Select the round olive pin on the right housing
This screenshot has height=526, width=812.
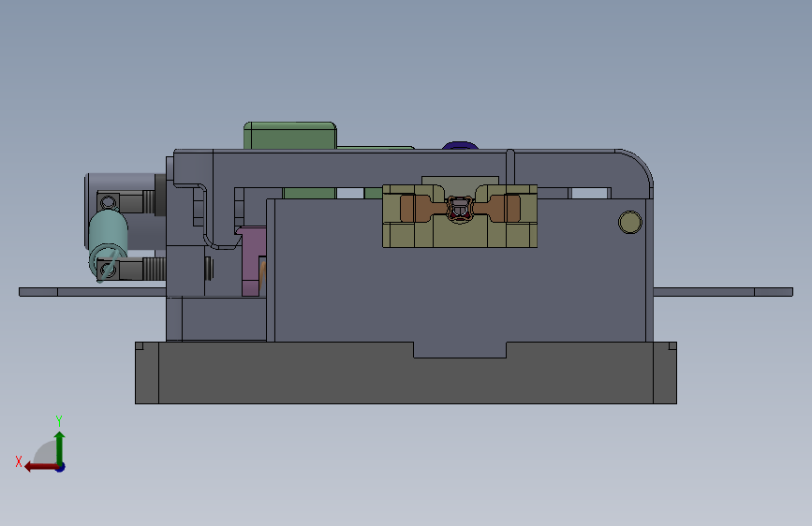(630, 222)
